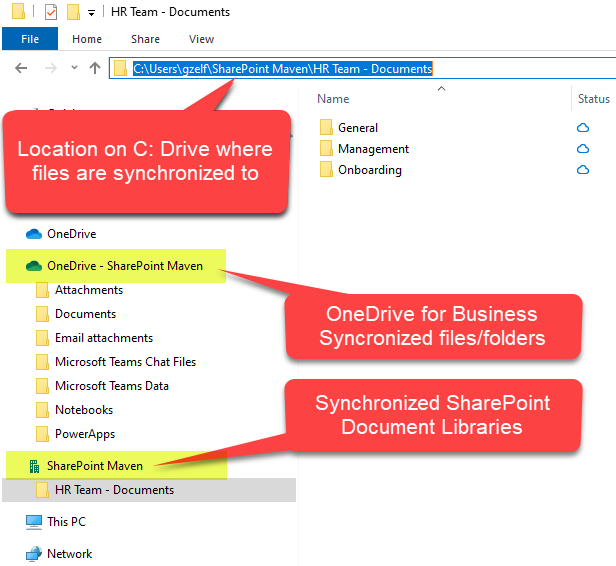Open Microsoft Teams Data folder
The width and height of the screenshot is (616, 566).
pyautogui.click(x=112, y=386)
